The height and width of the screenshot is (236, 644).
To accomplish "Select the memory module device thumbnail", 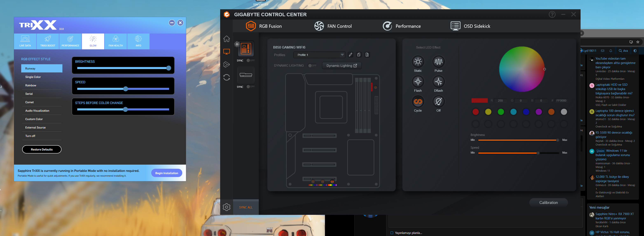I will coord(246,75).
